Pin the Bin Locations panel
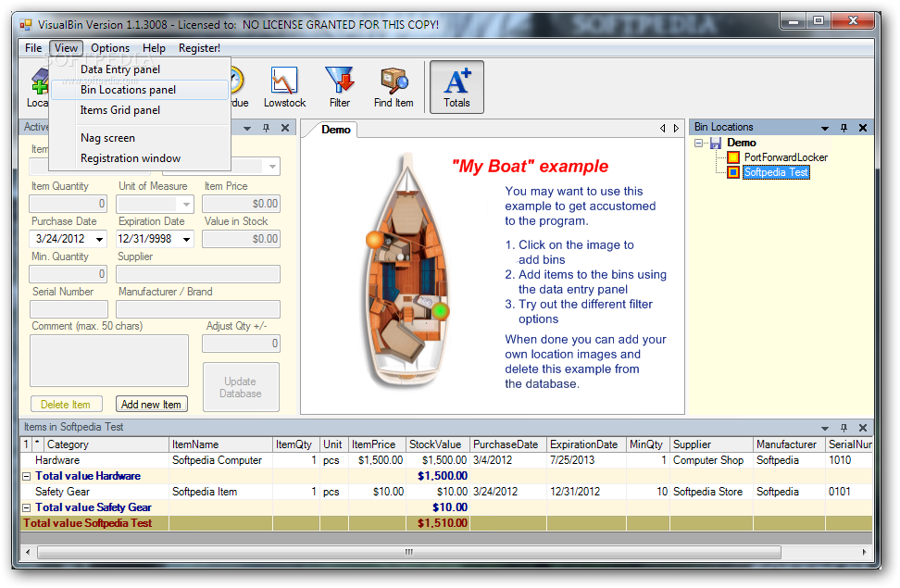Image resolution: width=900 pixels, height=588 pixels. click(x=844, y=128)
